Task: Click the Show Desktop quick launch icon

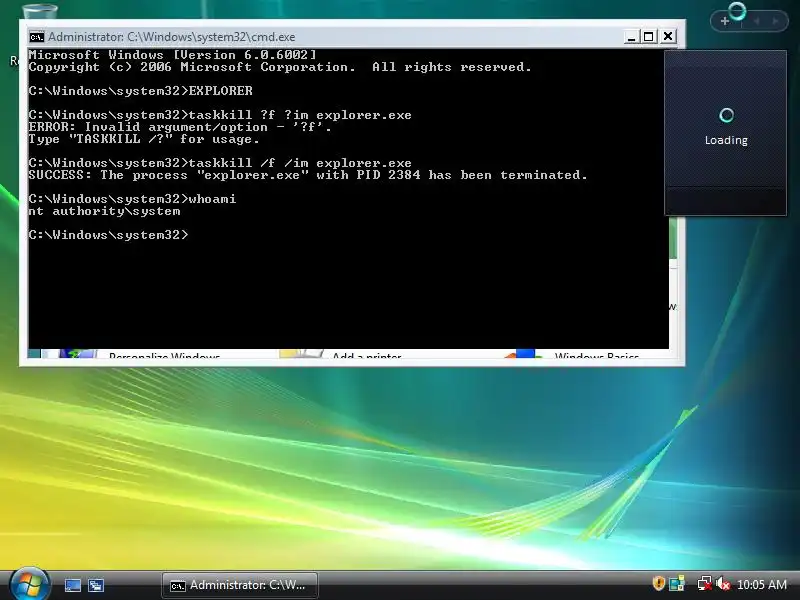Action: tap(72, 585)
